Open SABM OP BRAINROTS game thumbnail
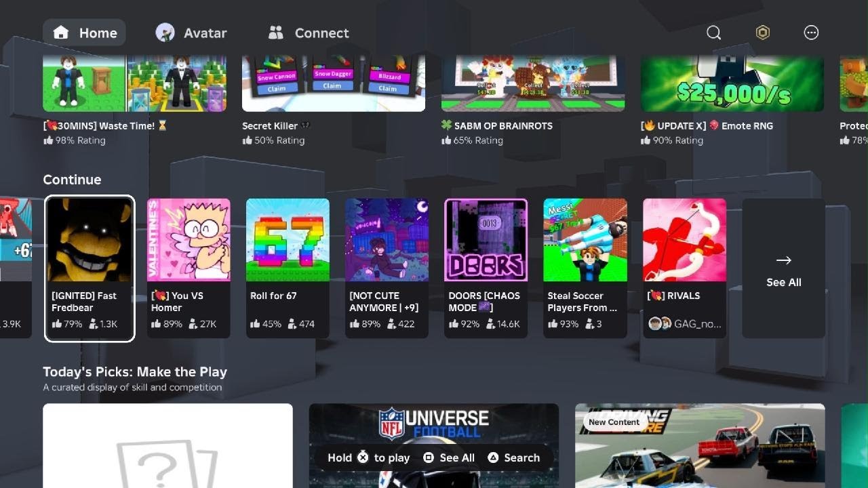The height and width of the screenshot is (488, 868). [533, 83]
